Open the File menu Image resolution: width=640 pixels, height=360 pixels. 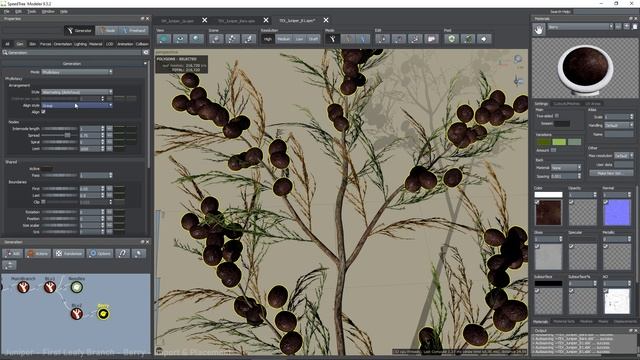pos(7,11)
